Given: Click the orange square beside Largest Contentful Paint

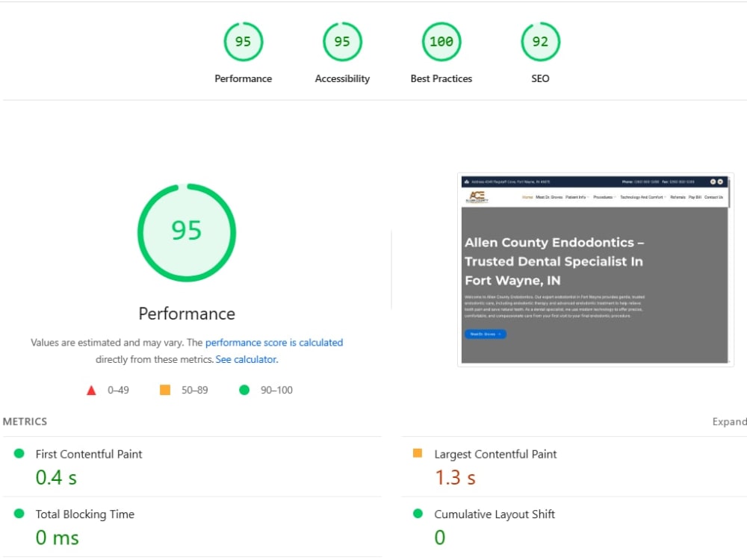Looking at the screenshot, I should click(x=418, y=453).
